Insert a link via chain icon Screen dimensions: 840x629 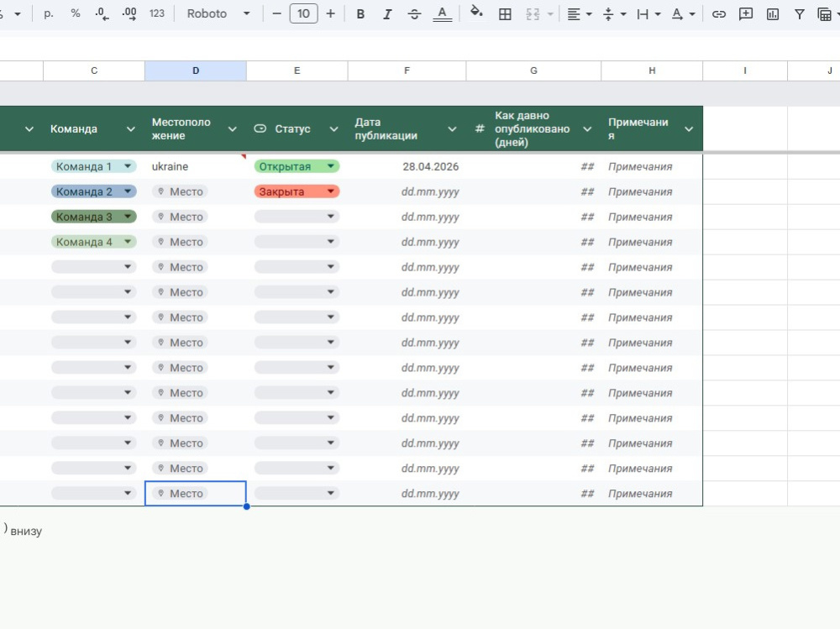(718, 14)
